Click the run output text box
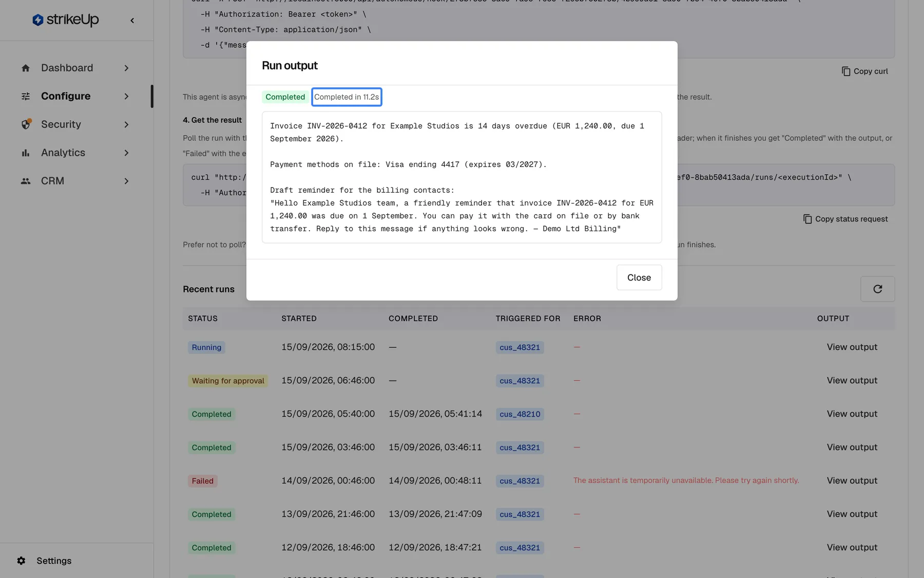924x578 pixels. coord(461,177)
